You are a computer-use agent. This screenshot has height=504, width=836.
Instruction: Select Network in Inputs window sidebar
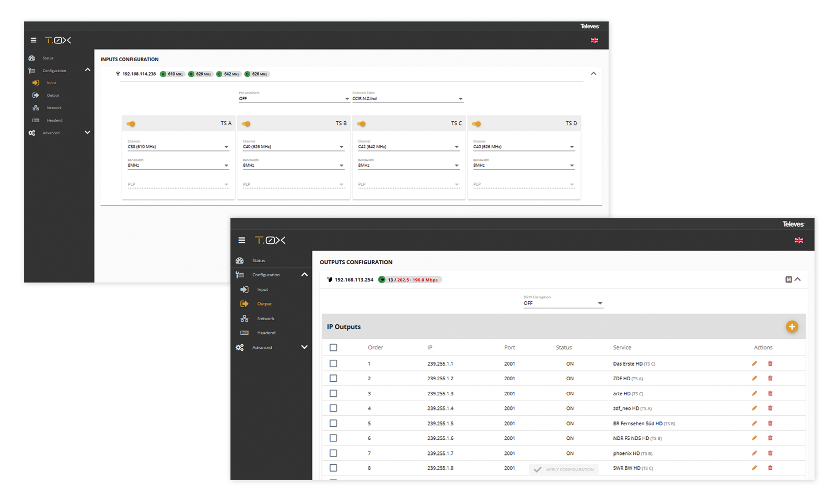point(54,108)
